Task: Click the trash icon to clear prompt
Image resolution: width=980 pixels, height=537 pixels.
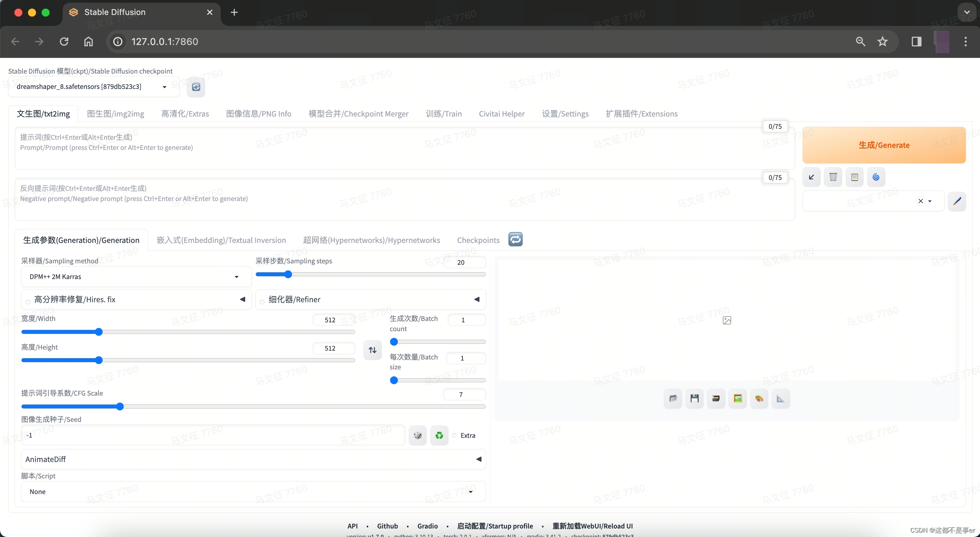Action: coord(833,177)
